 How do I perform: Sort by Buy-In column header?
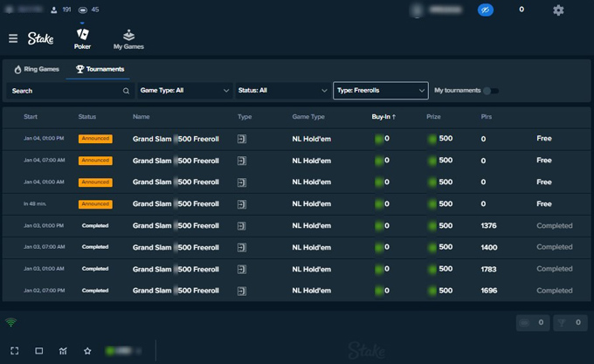click(x=383, y=116)
